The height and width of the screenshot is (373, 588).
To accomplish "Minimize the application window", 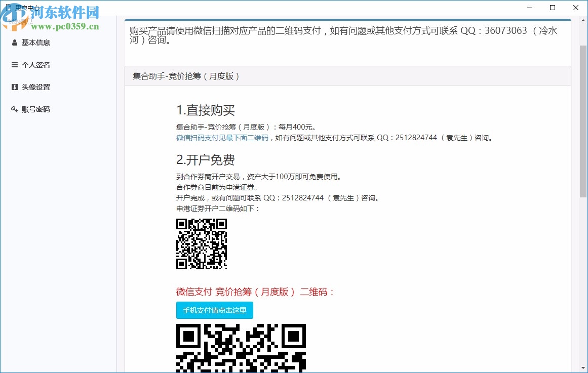I will point(529,8).
